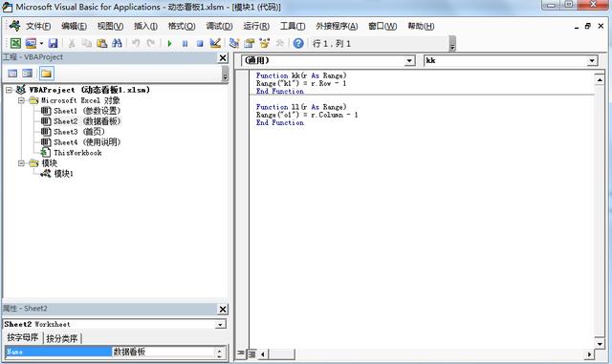Viewport: 612px width, 364px height.
Task: Open the Project Explorer toolbar icon
Action: click(x=234, y=43)
